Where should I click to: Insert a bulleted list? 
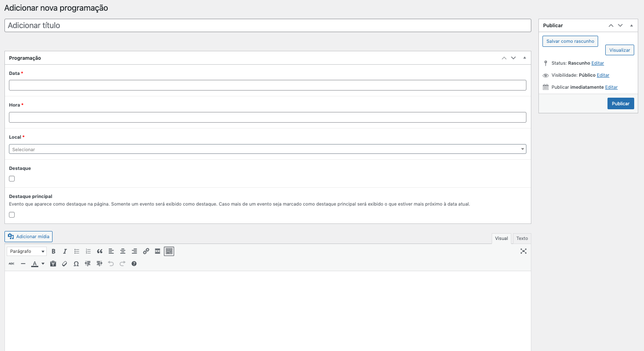[77, 252]
